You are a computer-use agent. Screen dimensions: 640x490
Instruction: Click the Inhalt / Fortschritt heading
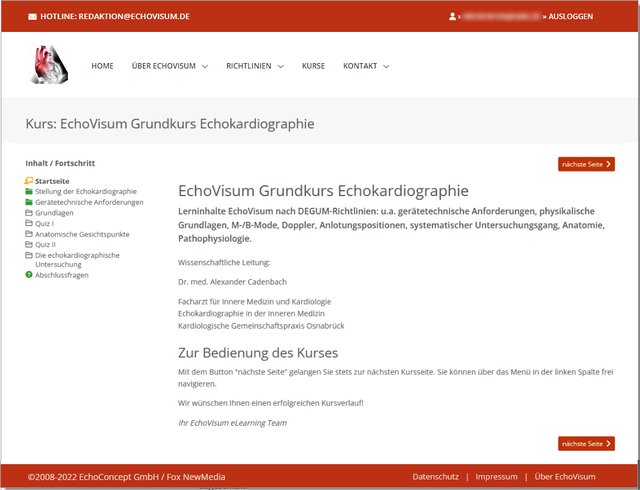click(60, 163)
